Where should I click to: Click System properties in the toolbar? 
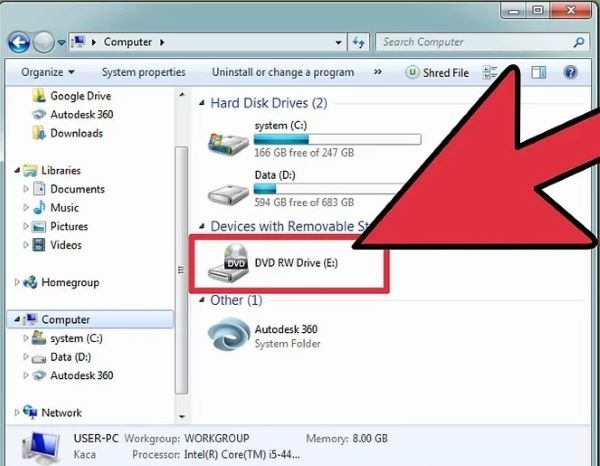tap(143, 73)
